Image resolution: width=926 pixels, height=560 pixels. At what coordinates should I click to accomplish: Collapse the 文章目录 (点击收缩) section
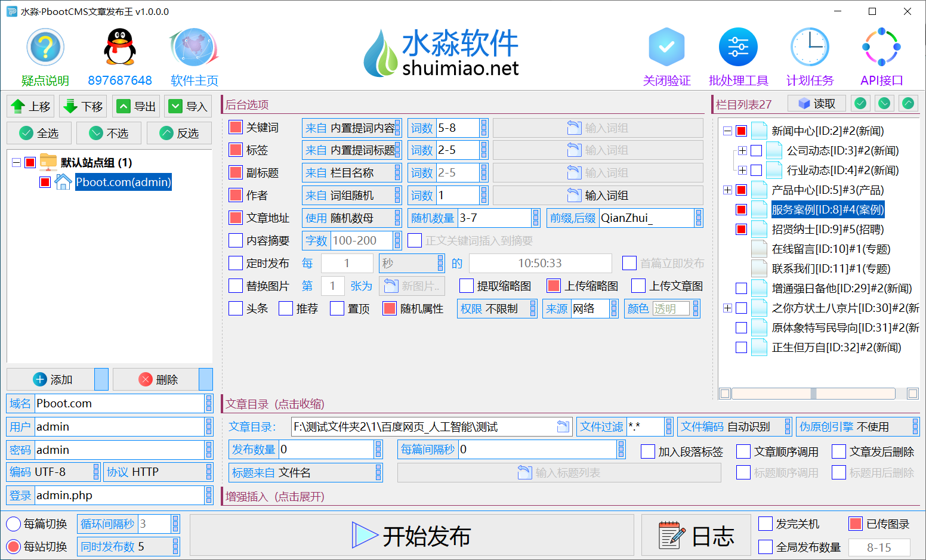coord(275,404)
